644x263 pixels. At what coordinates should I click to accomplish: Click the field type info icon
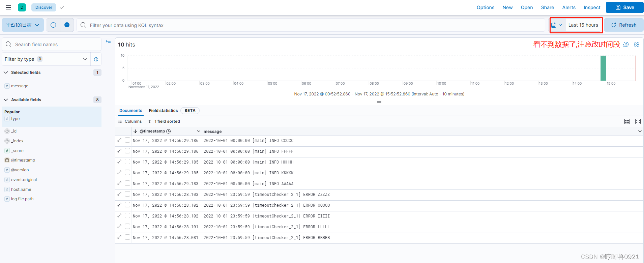point(96,59)
